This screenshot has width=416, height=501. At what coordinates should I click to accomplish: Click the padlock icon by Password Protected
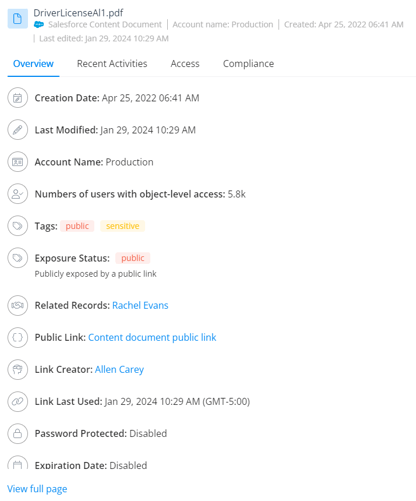(x=17, y=433)
